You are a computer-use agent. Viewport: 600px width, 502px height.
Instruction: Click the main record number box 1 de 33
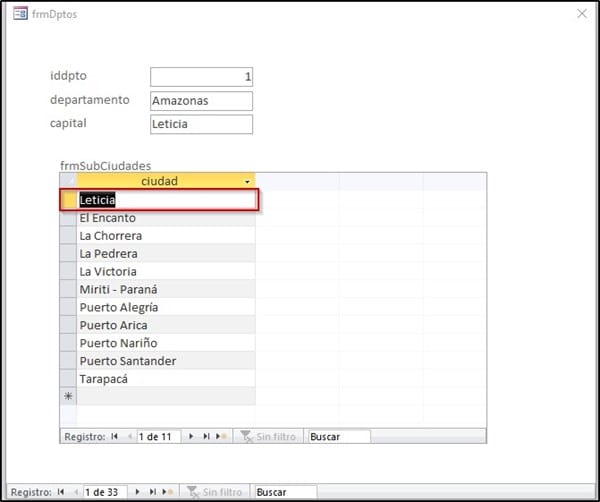(x=105, y=492)
